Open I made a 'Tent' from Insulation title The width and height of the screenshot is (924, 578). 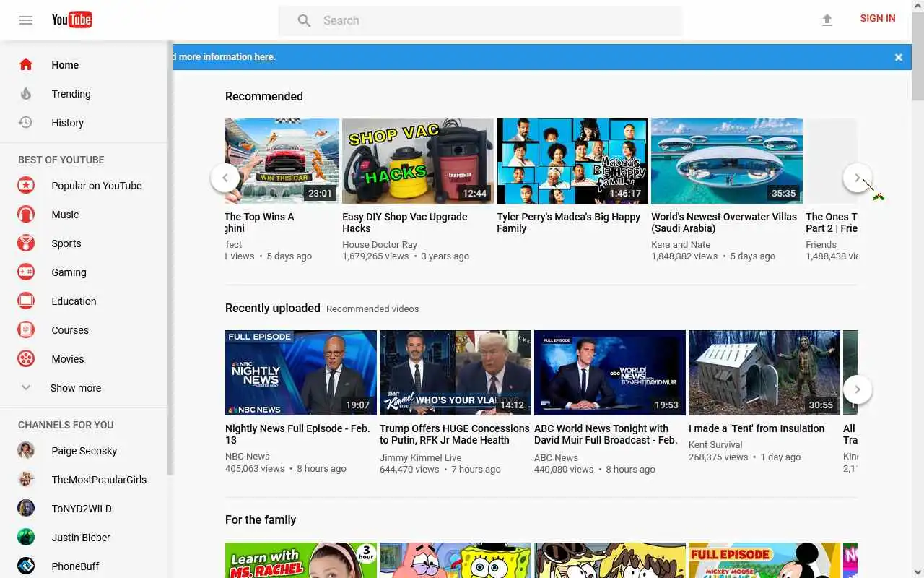tap(757, 428)
